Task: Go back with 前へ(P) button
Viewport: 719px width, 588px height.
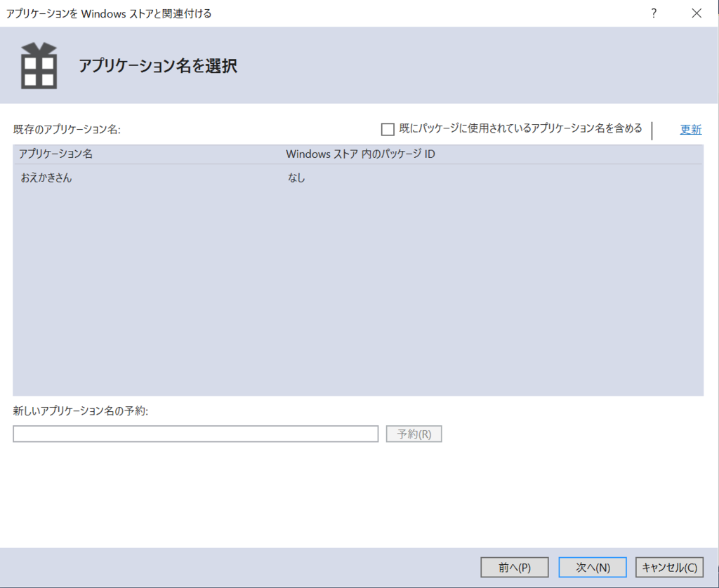Action: (x=515, y=568)
